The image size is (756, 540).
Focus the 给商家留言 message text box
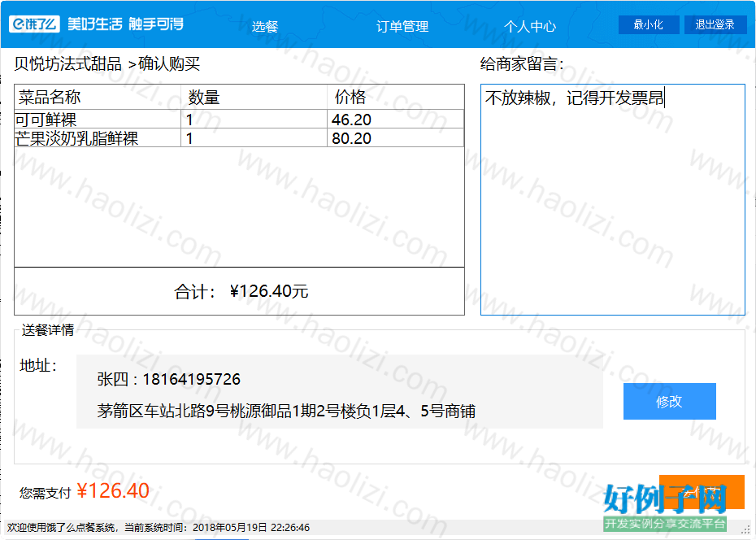tap(612, 199)
